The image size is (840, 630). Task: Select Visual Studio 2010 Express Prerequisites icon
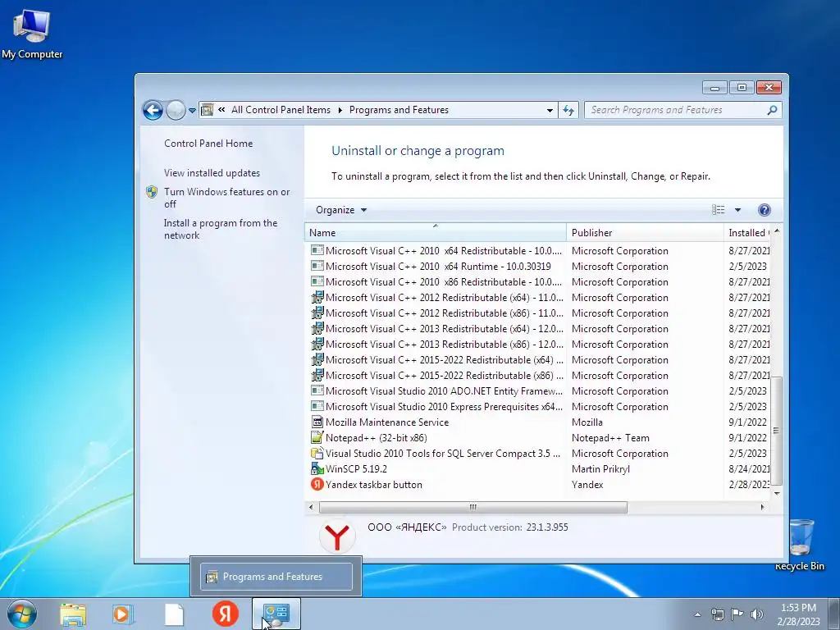pos(317,406)
